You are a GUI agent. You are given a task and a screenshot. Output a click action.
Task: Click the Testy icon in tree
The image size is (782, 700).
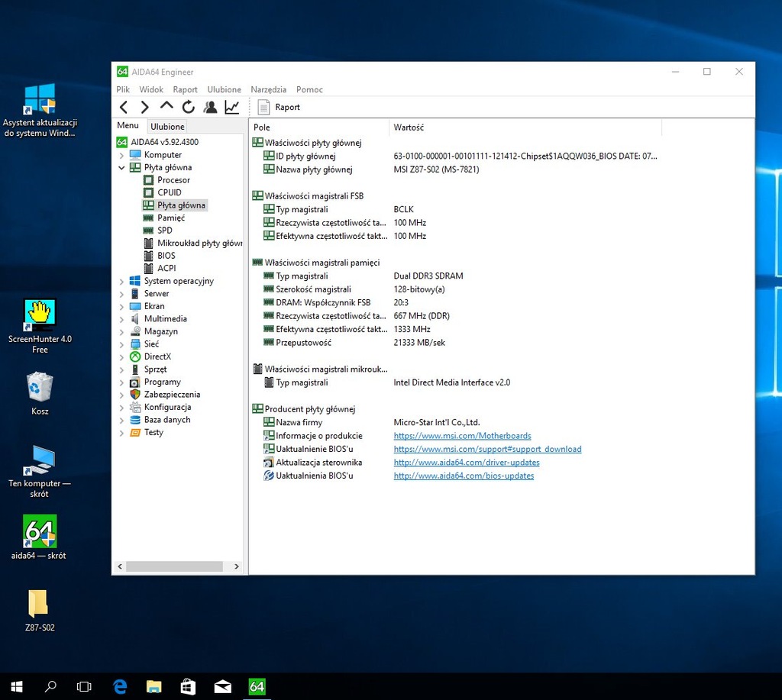(x=135, y=432)
